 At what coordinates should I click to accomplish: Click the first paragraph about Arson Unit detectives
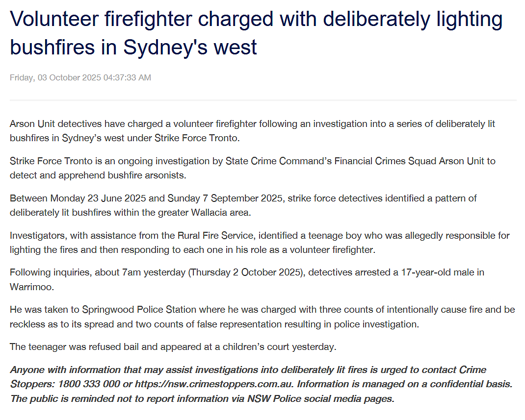253,131
